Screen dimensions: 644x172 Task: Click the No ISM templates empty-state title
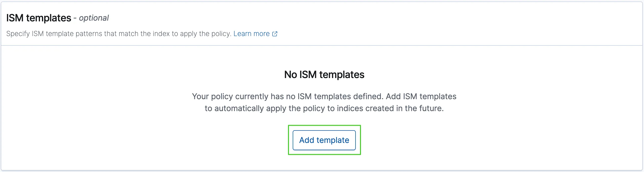click(x=324, y=75)
